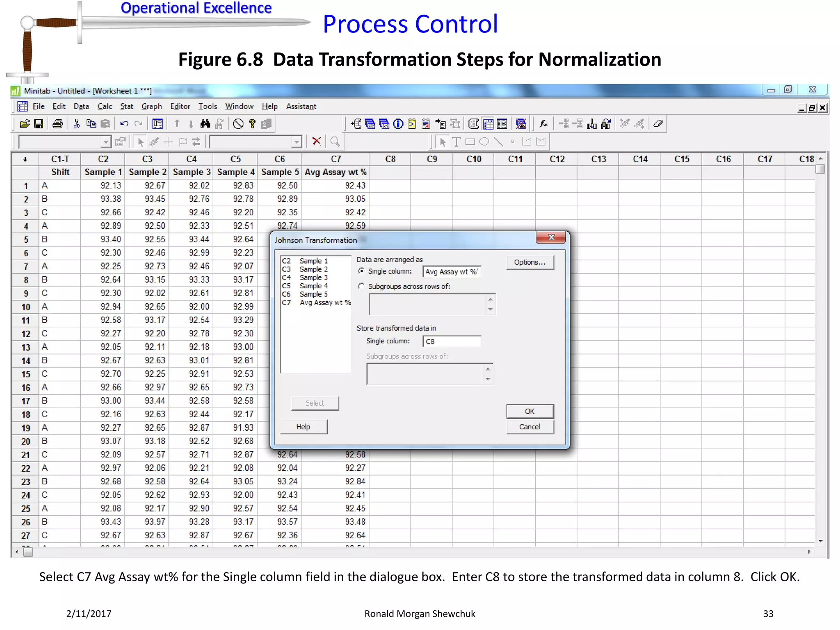Viewport: 840px width, 630px height.
Task: Click the yellow Help question mark icon
Action: pos(252,124)
